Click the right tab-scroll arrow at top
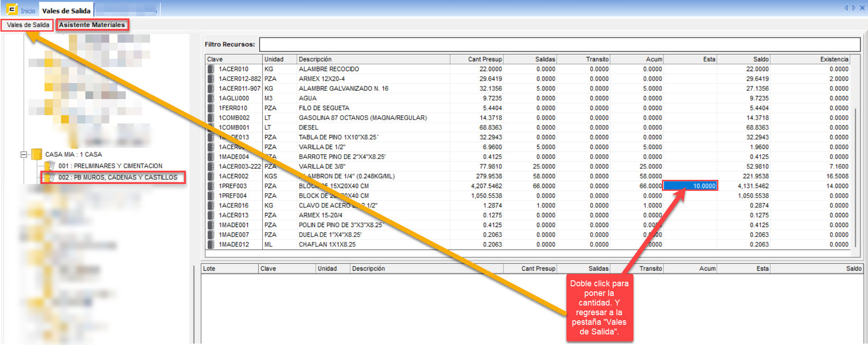This screenshot has width=868, height=345. pyautogui.click(x=854, y=8)
